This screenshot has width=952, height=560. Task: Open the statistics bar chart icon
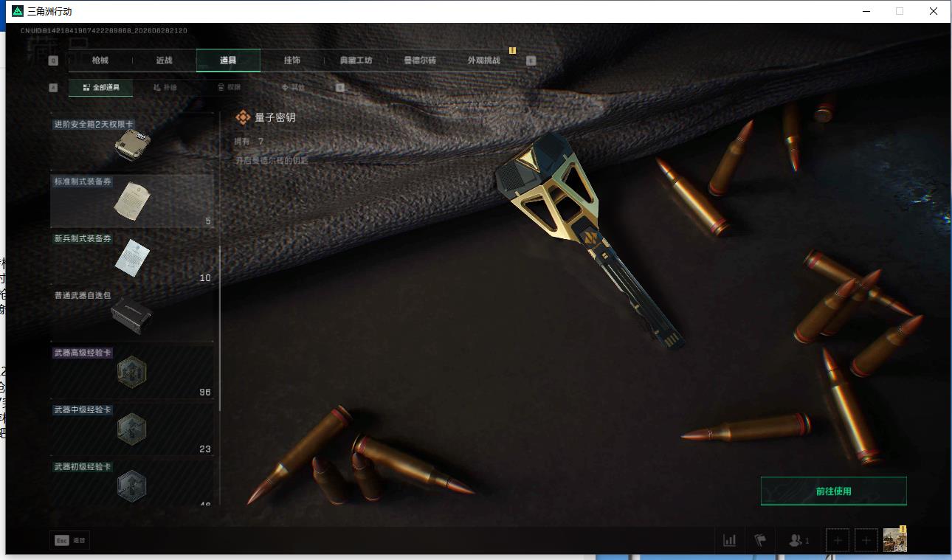pyautogui.click(x=730, y=540)
